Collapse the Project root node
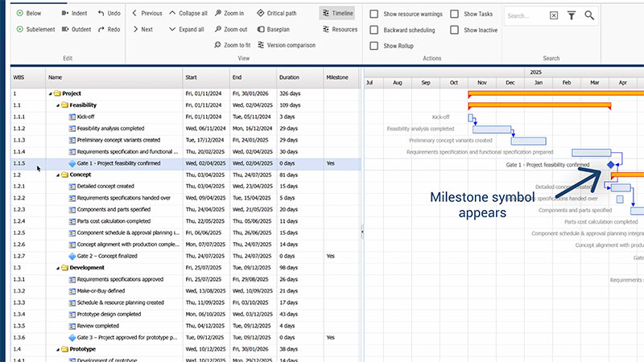The height and width of the screenshot is (362, 644). (50, 93)
